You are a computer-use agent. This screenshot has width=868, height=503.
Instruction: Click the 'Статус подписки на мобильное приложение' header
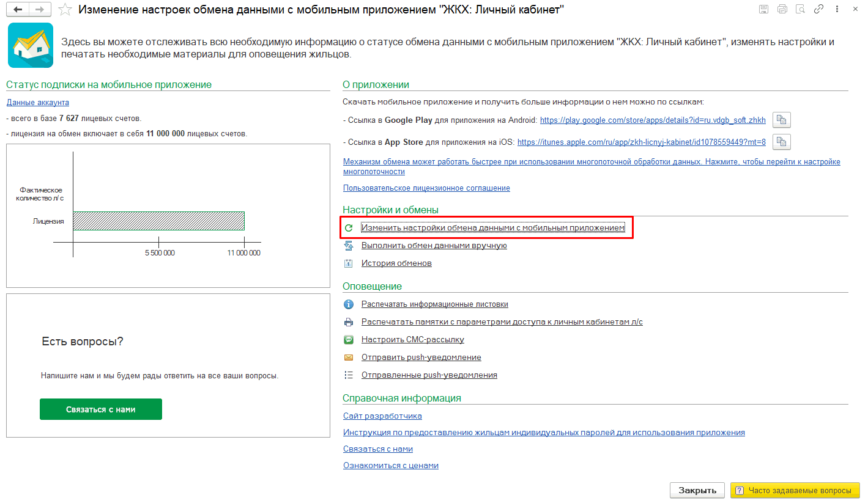pos(109,85)
